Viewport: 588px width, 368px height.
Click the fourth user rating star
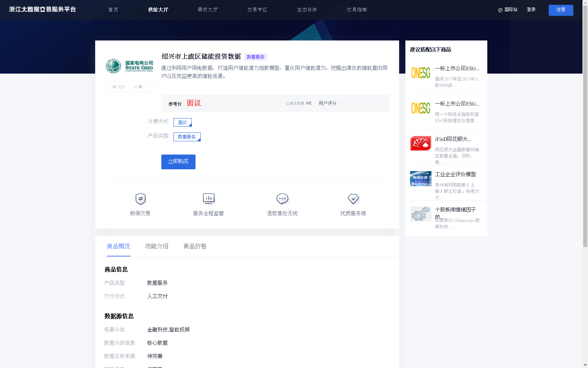[369, 103]
